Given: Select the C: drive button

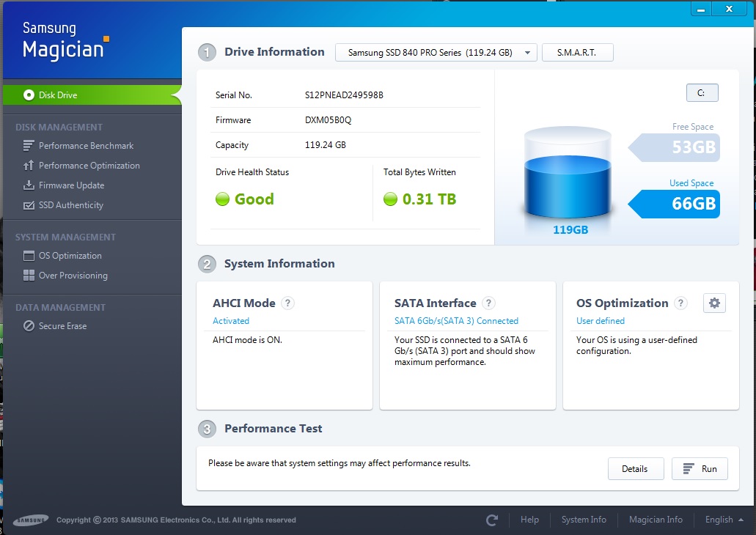Looking at the screenshot, I should pos(702,92).
